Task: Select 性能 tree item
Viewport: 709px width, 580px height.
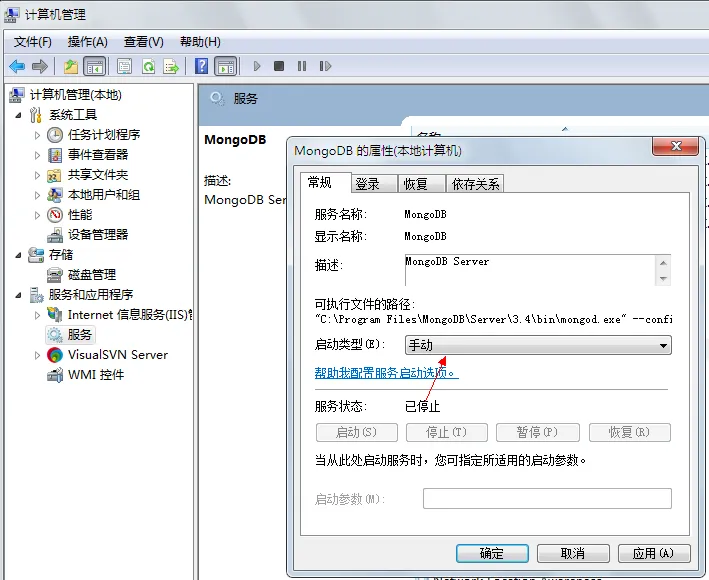Action: point(80,215)
